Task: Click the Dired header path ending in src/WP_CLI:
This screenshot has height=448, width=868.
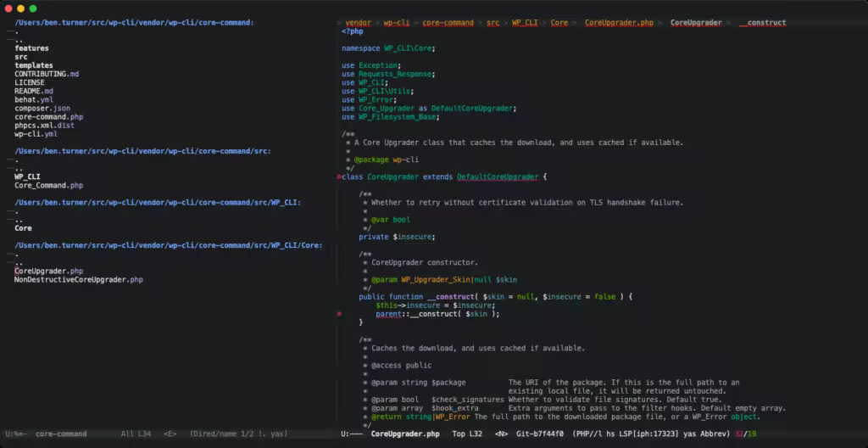Action: click(x=158, y=203)
